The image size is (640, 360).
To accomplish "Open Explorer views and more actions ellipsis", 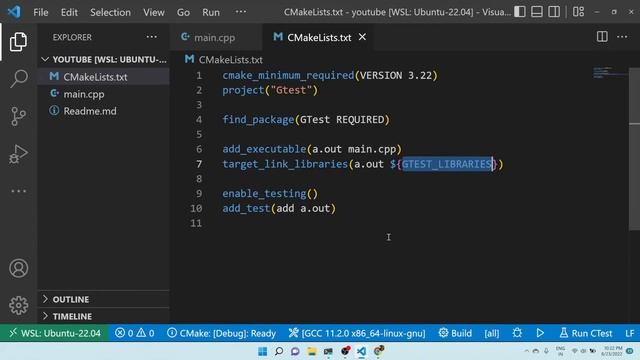I will tap(151, 37).
